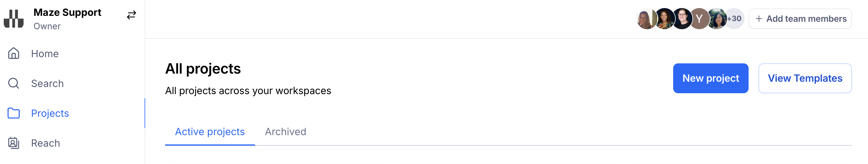Show the +30 additional members

click(x=735, y=19)
